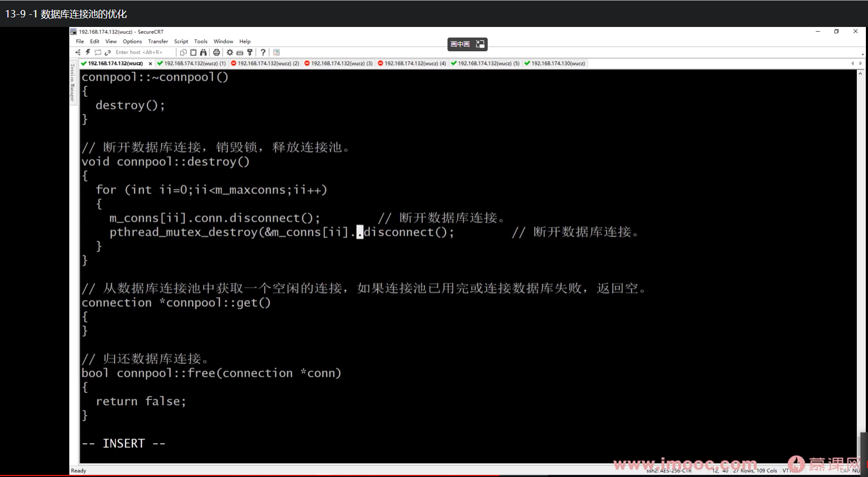The height and width of the screenshot is (477, 868).
Task: Click the Paste clipboard icon
Action: (x=194, y=52)
